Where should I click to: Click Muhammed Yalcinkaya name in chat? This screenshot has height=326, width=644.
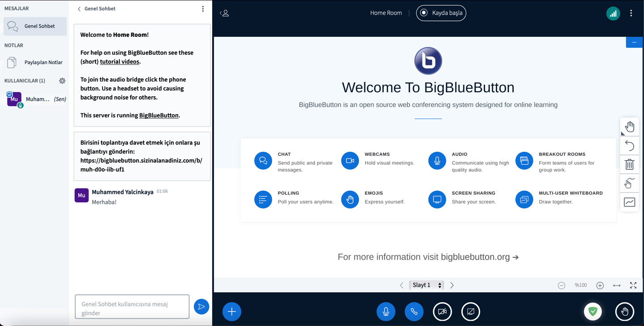[123, 192]
